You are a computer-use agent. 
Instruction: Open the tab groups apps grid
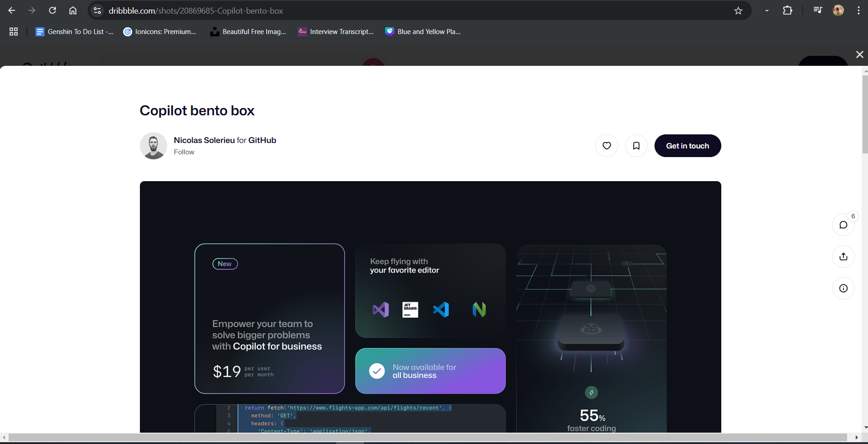14,32
